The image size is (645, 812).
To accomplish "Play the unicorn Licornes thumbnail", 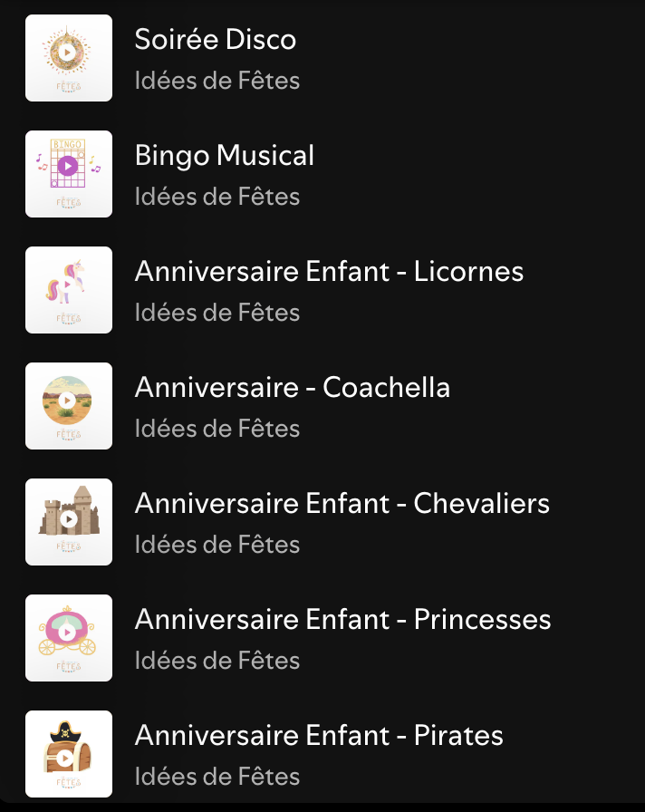I will tap(69, 290).
